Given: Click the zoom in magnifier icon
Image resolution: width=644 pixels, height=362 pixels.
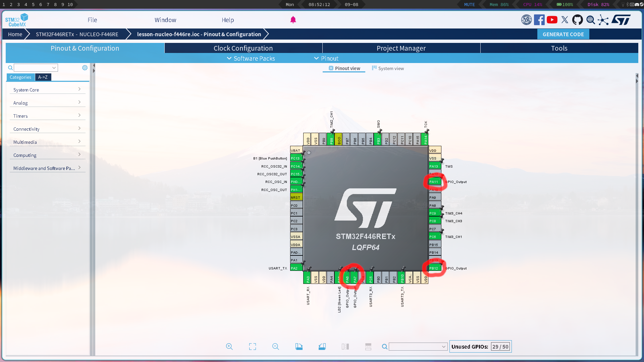Looking at the screenshot, I should 229,347.
